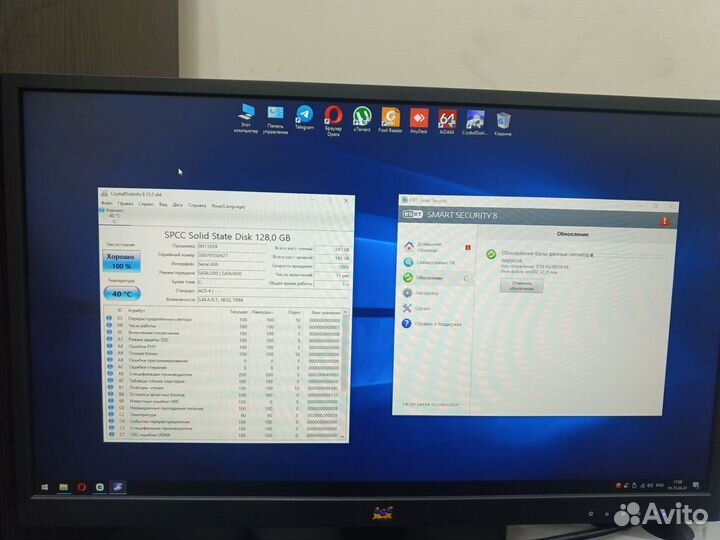The image size is (720, 540).
Task: Click the Число включений value
Action: coord(333,276)
